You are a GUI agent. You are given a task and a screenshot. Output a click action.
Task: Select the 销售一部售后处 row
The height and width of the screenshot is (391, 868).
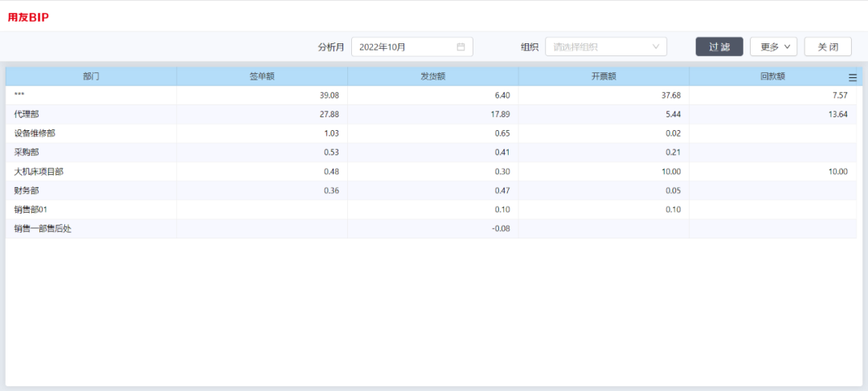tap(432, 228)
